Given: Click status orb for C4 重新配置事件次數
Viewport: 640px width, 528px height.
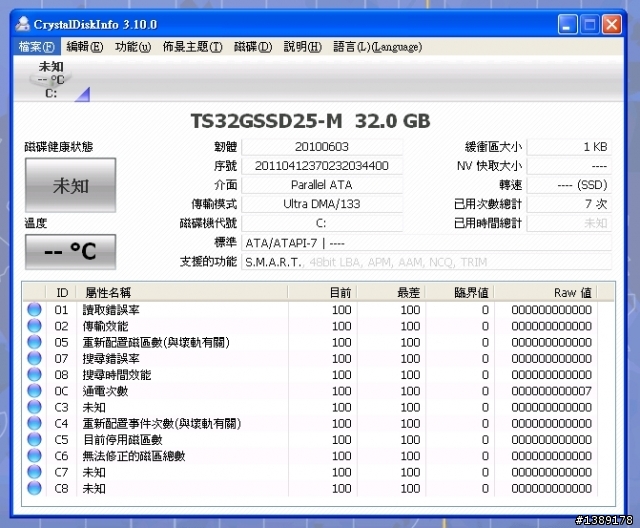Looking at the screenshot, I should coord(35,423).
